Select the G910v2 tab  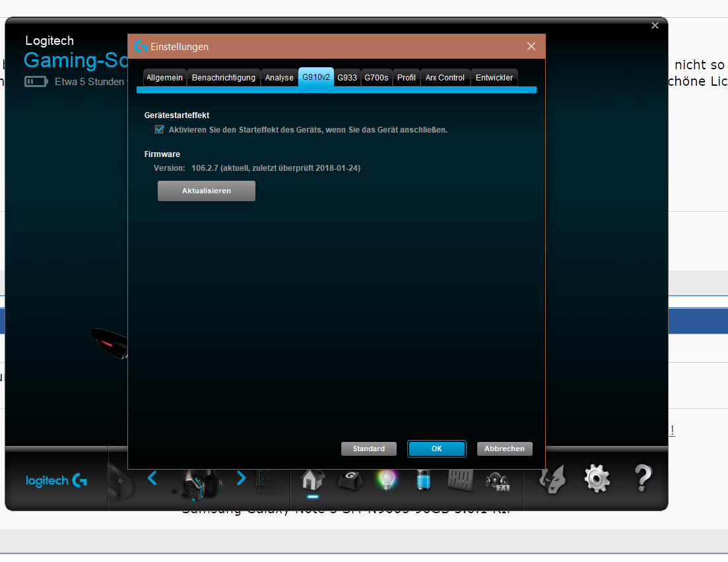click(x=315, y=77)
